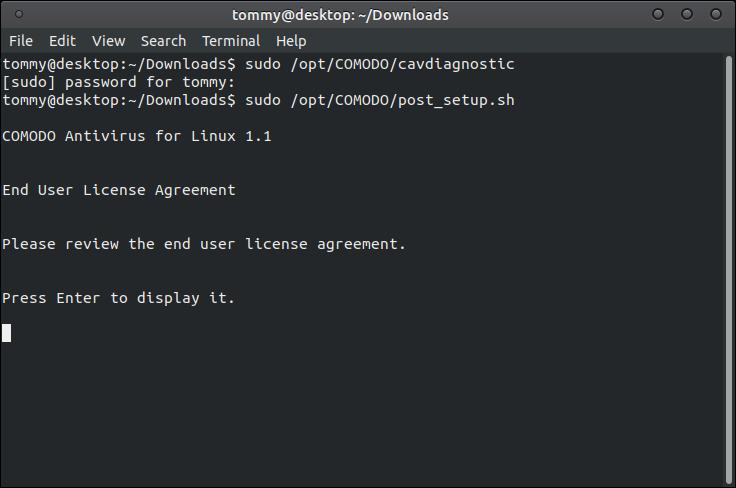736x488 pixels.
Task: Click the '[sudo] password for tommy:' line
Action: [x=119, y=82]
